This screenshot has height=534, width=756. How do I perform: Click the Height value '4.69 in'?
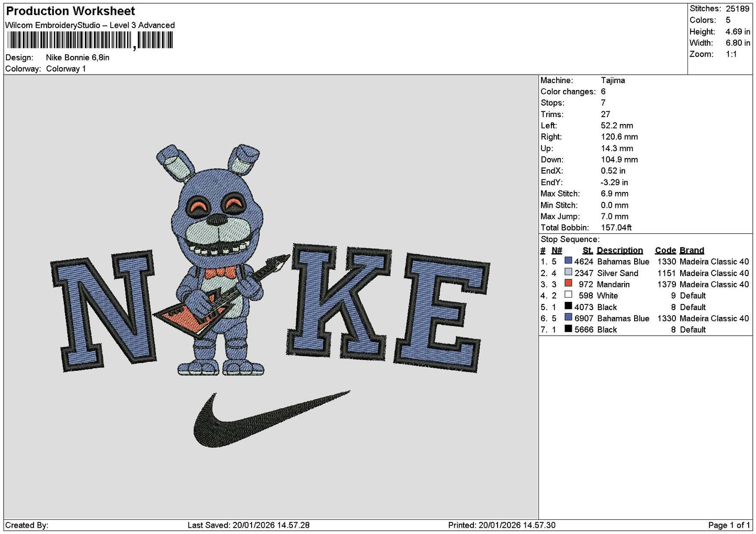click(x=738, y=31)
